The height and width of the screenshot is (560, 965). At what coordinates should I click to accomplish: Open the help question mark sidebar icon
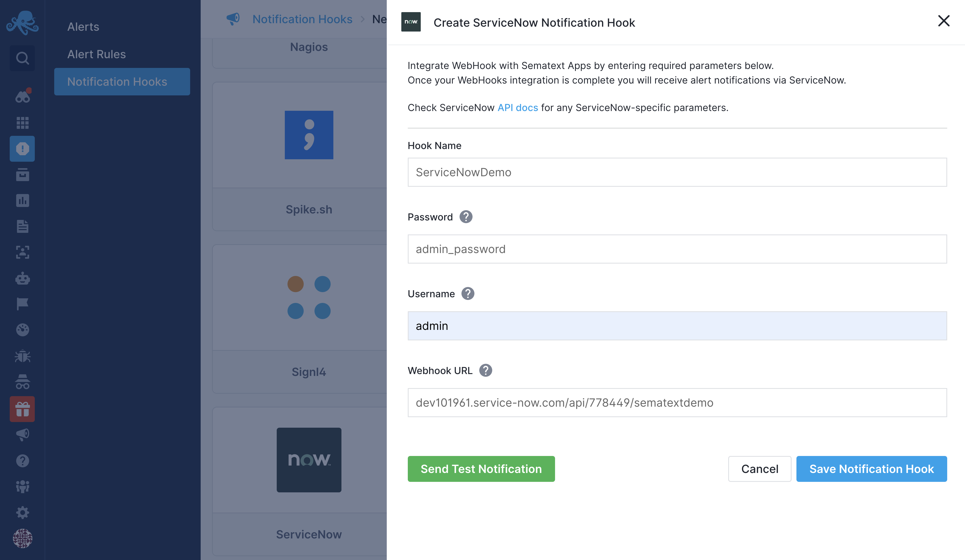tap(23, 461)
